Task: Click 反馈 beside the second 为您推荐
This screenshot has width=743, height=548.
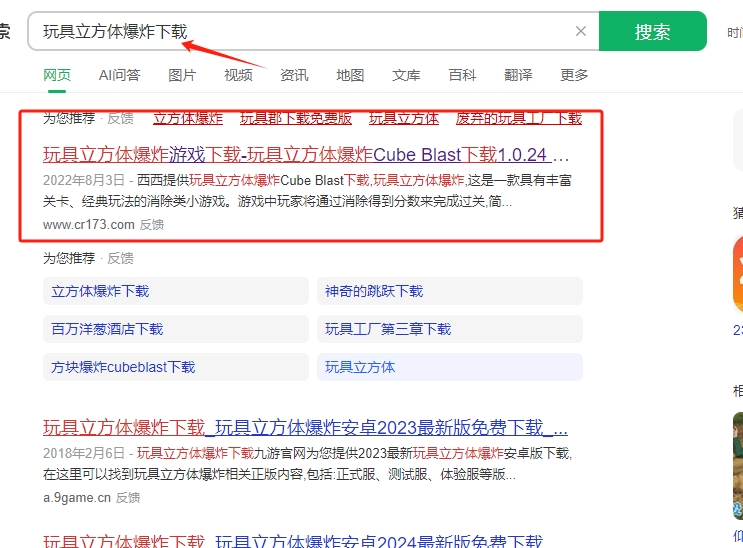Action: [120, 258]
